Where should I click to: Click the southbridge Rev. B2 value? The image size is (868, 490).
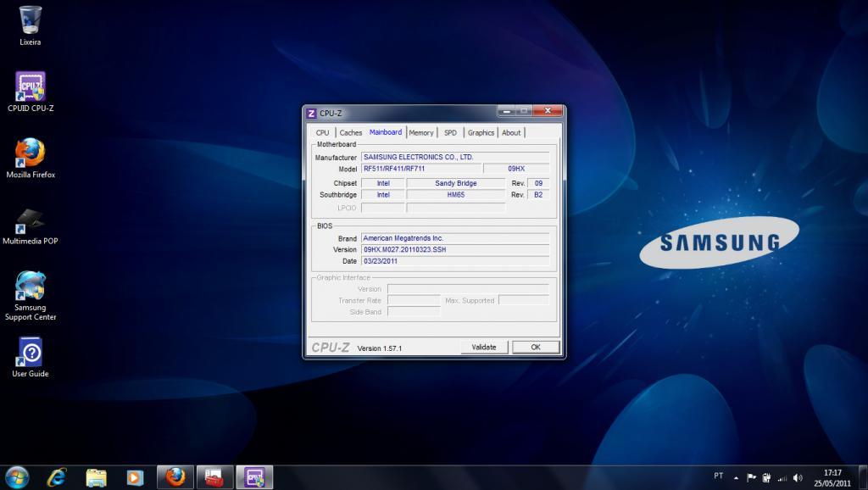tap(538, 195)
